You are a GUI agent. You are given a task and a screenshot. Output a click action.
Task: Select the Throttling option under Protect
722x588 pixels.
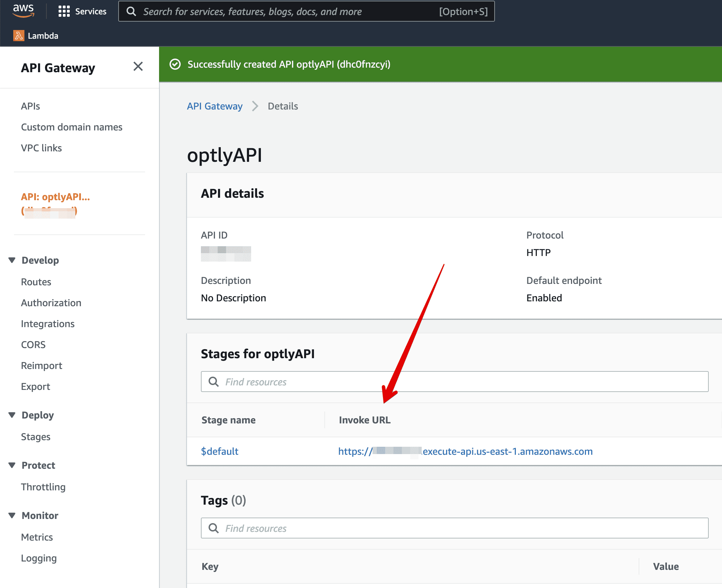pos(43,487)
